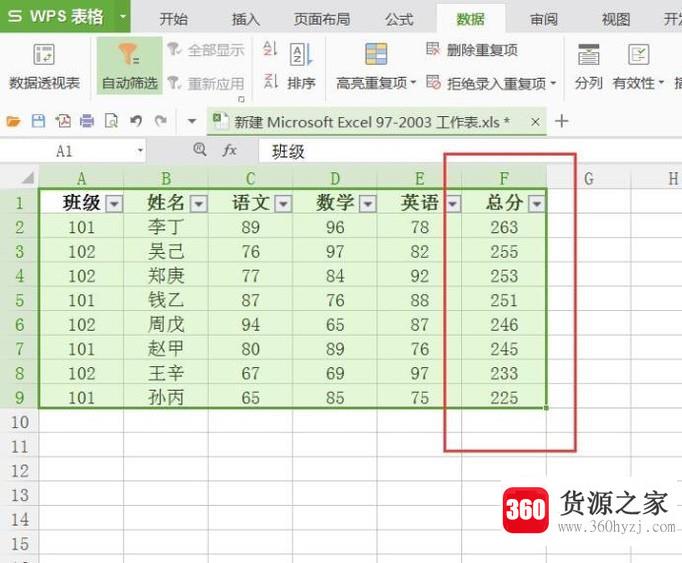Switch to the 公式 ribbon tab
This screenshot has width=682, height=563.
click(x=399, y=19)
